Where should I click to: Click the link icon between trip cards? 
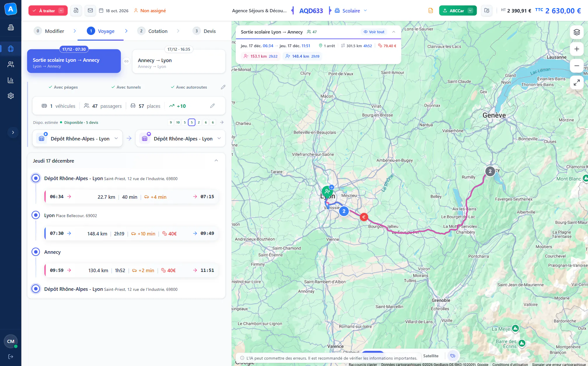[x=127, y=61]
